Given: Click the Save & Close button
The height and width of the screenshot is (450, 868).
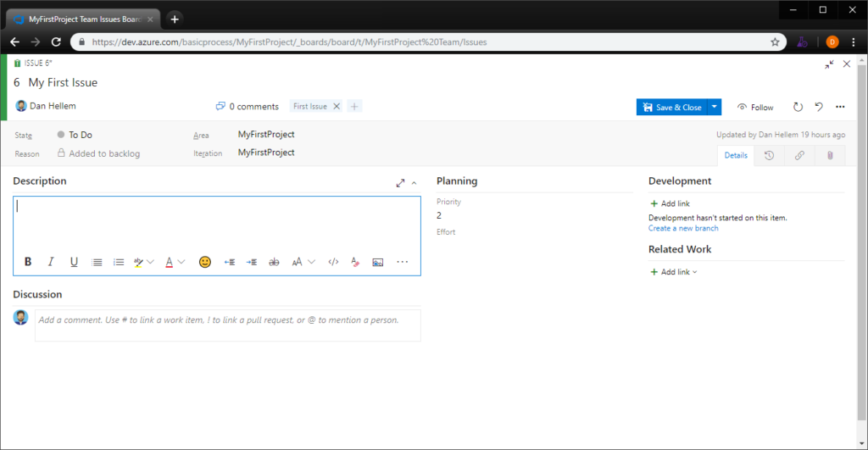Looking at the screenshot, I should (x=672, y=107).
